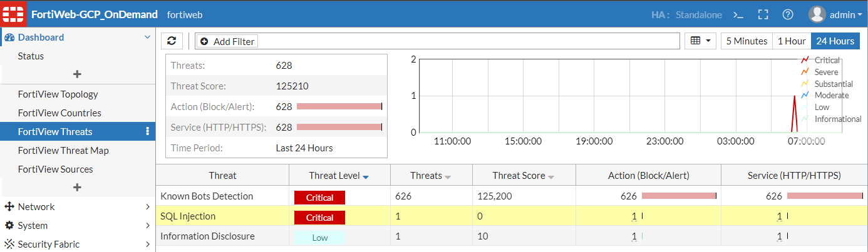
Task: Toggle the Substantial series in chart legend
Action: coord(827,84)
